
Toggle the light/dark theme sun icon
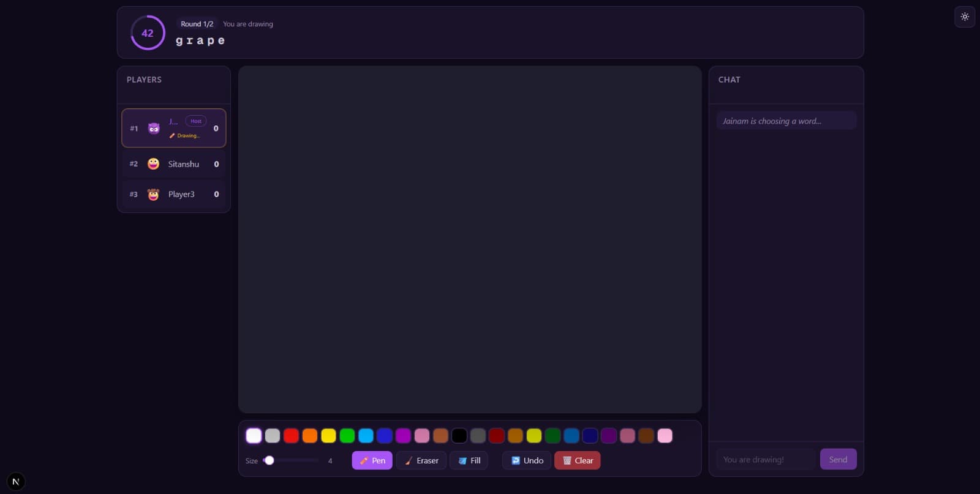965,17
